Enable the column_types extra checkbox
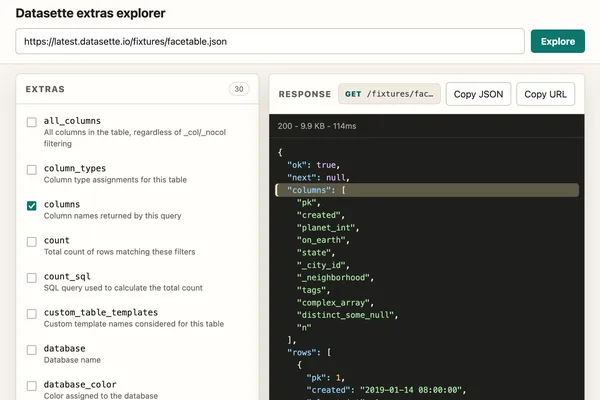 coord(32,170)
